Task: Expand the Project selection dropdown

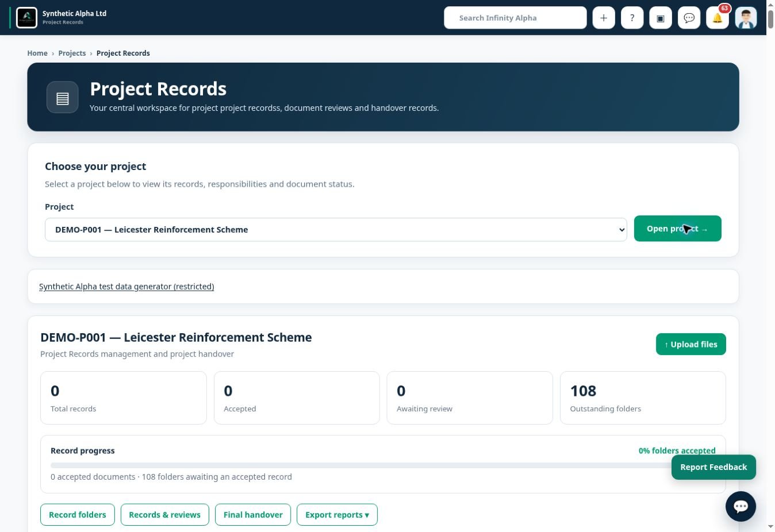Action: tap(336, 229)
